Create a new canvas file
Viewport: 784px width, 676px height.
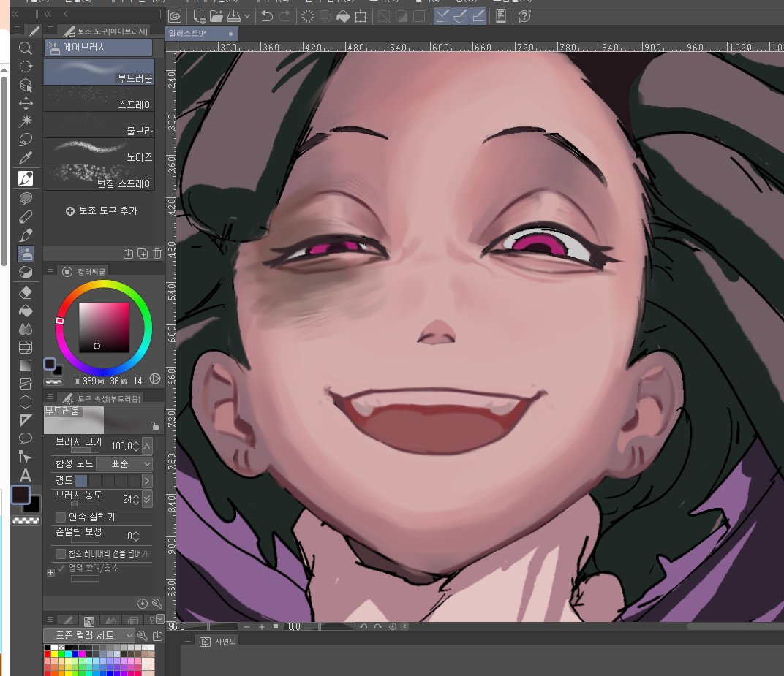pos(199,17)
